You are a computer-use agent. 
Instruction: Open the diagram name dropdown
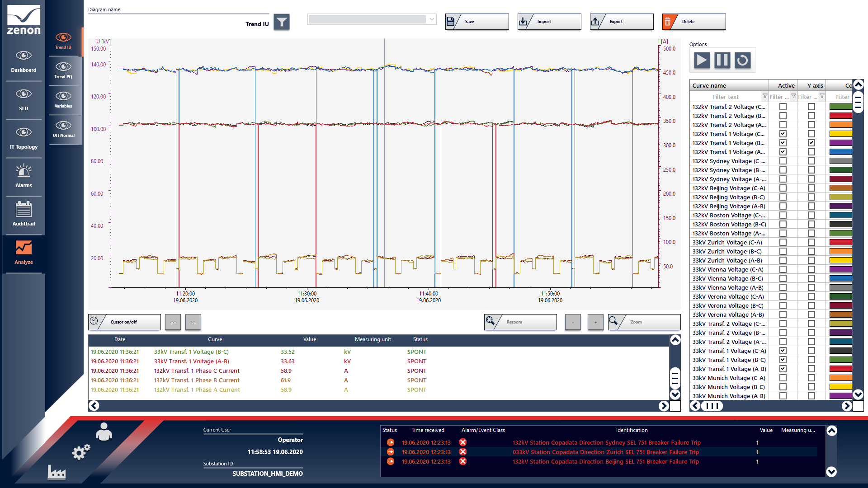click(x=432, y=19)
